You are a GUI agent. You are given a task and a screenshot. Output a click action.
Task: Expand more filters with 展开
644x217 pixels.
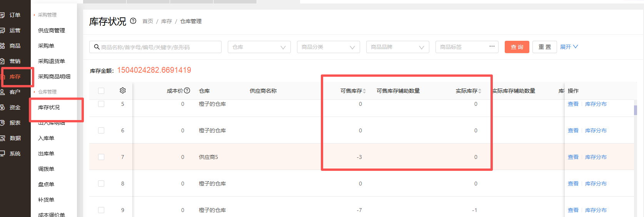pos(569,47)
